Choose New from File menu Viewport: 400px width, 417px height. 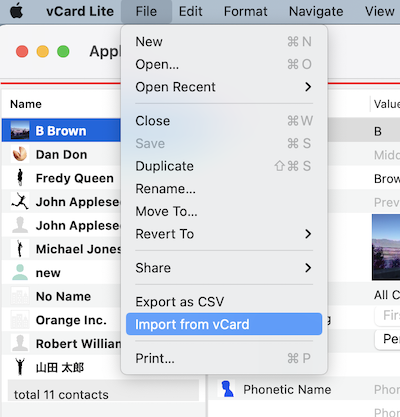224,42
